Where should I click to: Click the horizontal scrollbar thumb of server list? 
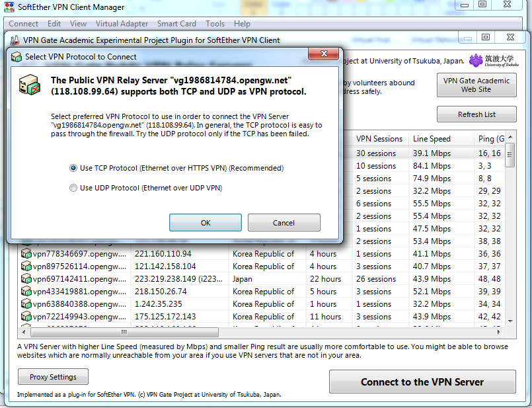[124, 332]
